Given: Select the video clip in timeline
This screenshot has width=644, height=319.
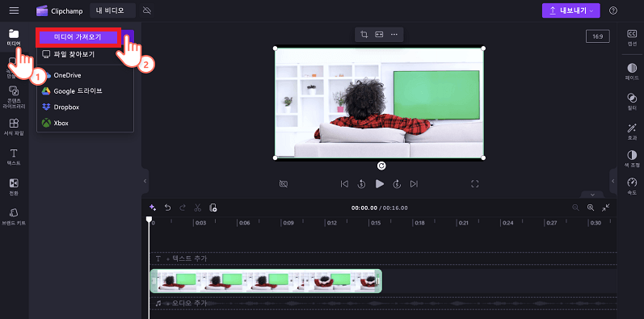Looking at the screenshot, I should (266, 281).
